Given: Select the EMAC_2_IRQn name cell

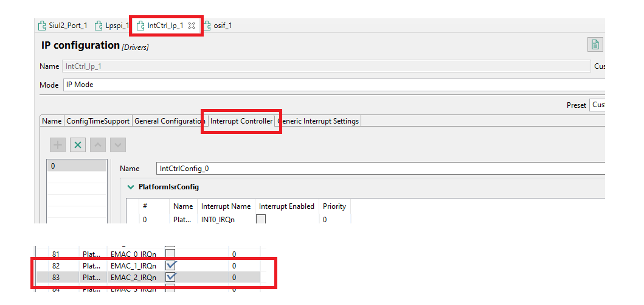Looking at the screenshot, I should 133,278.
